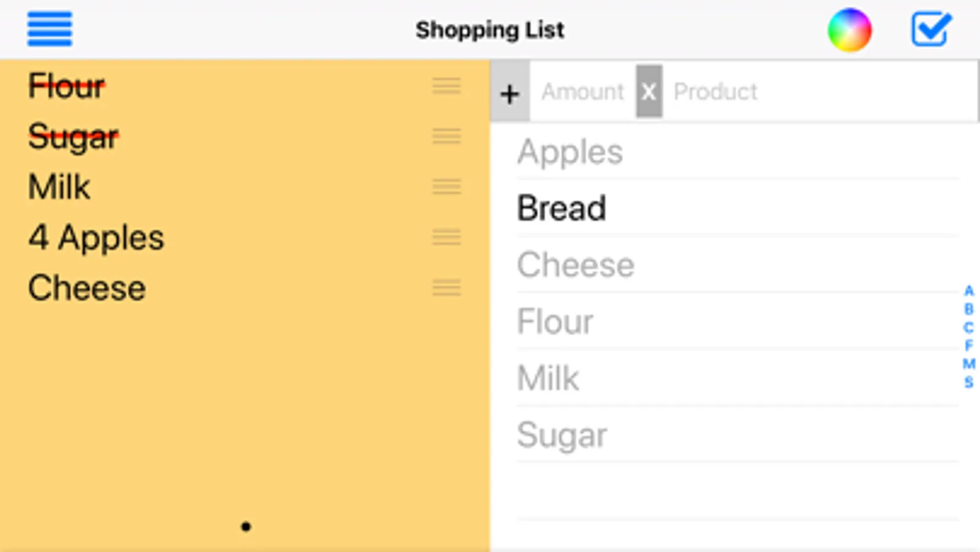The width and height of the screenshot is (980, 552).
Task: Open the rainbow color wheel picker
Action: point(849,29)
